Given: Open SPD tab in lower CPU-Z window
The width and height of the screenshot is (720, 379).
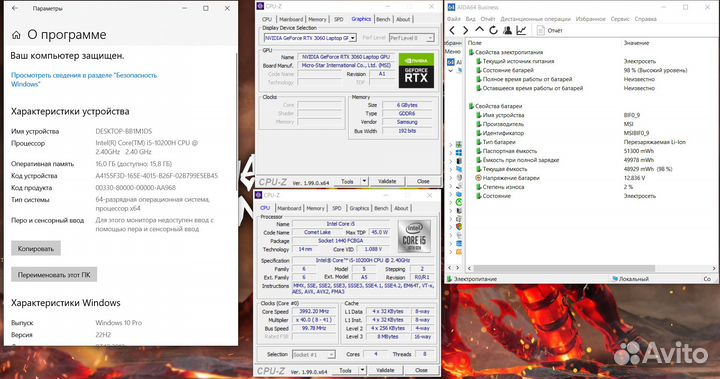Looking at the screenshot, I should [x=337, y=208].
